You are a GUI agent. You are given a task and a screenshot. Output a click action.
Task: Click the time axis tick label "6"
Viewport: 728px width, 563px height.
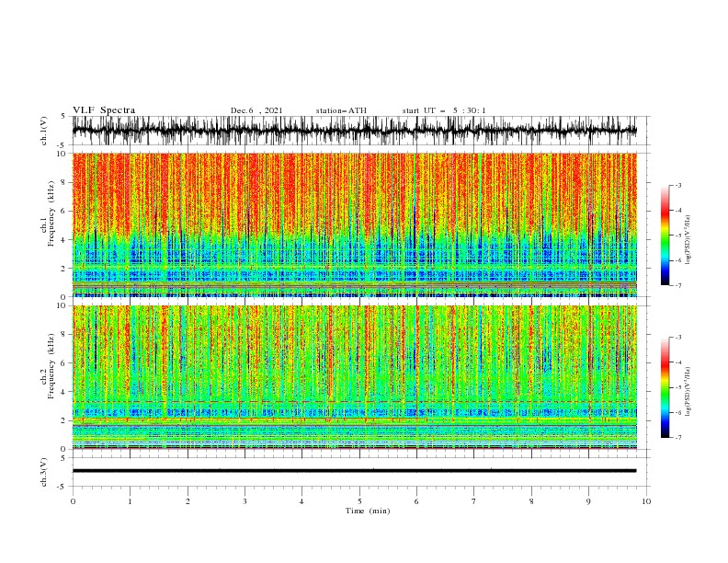click(416, 501)
